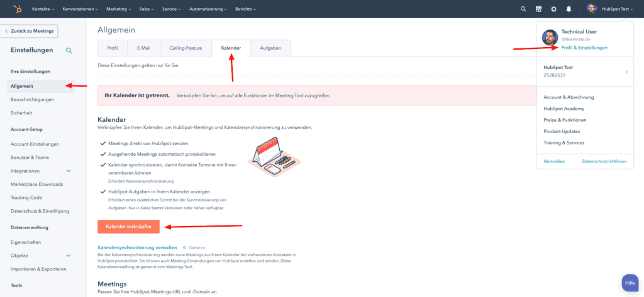Click the user avatar in top bar
The image size is (644, 297).
coord(592,9)
